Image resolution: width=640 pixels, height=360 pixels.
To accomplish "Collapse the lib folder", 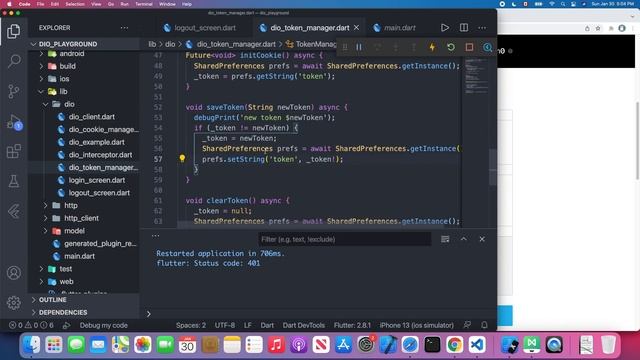I will pyautogui.click(x=63, y=91).
